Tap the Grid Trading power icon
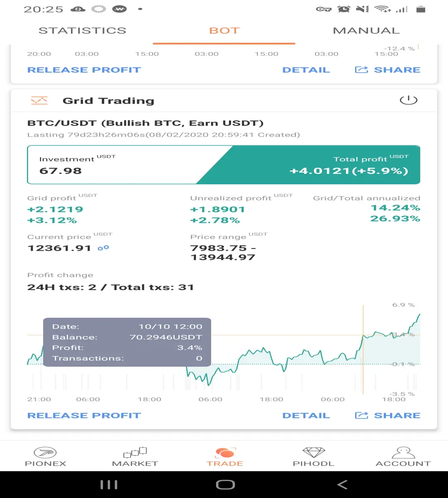 point(408,100)
